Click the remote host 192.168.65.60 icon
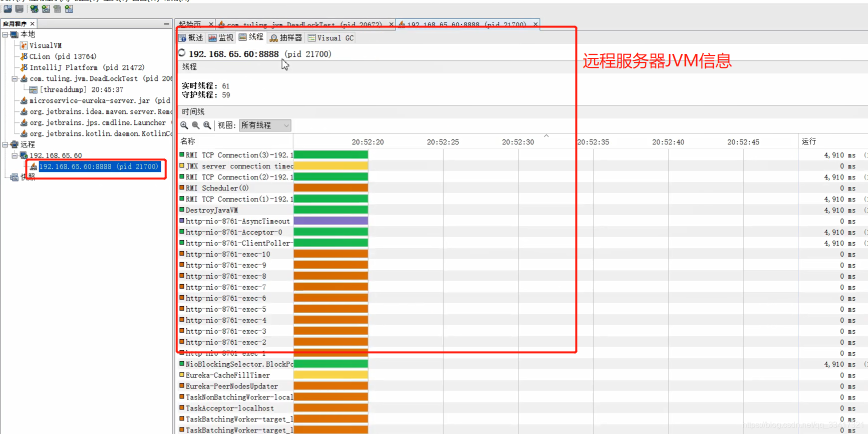The width and height of the screenshot is (868, 434). [x=23, y=155]
